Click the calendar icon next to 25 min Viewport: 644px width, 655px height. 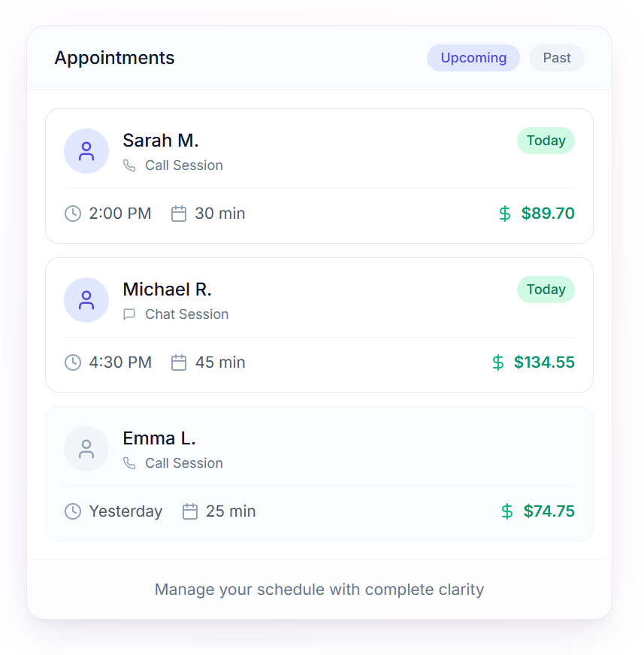(190, 511)
